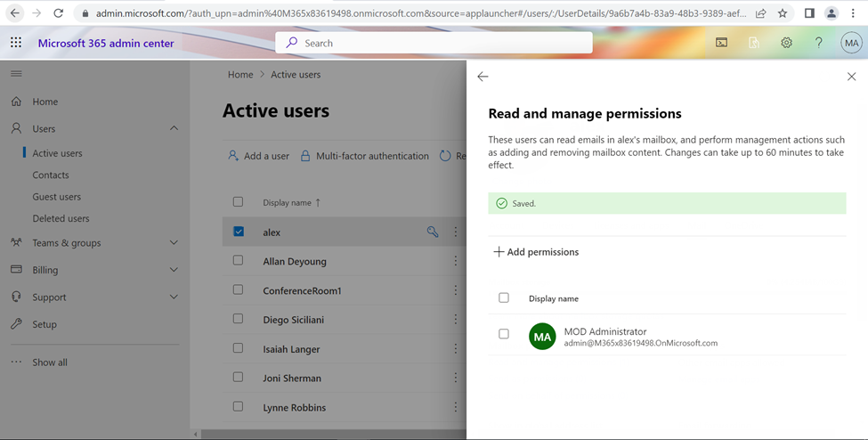The width and height of the screenshot is (868, 440).
Task: Click the share page icon in address bar
Action: [761, 12]
